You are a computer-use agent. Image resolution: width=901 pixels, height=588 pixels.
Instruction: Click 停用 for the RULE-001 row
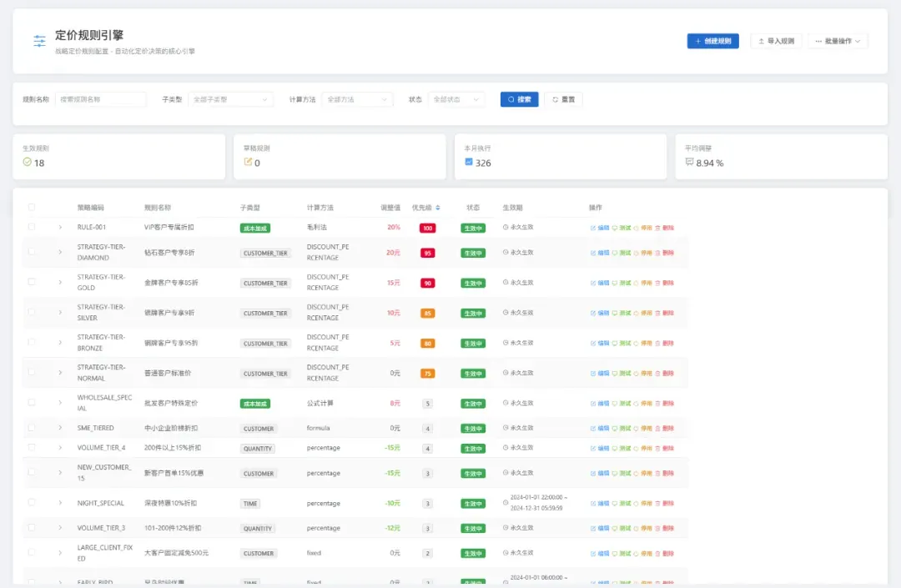click(x=643, y=228)
